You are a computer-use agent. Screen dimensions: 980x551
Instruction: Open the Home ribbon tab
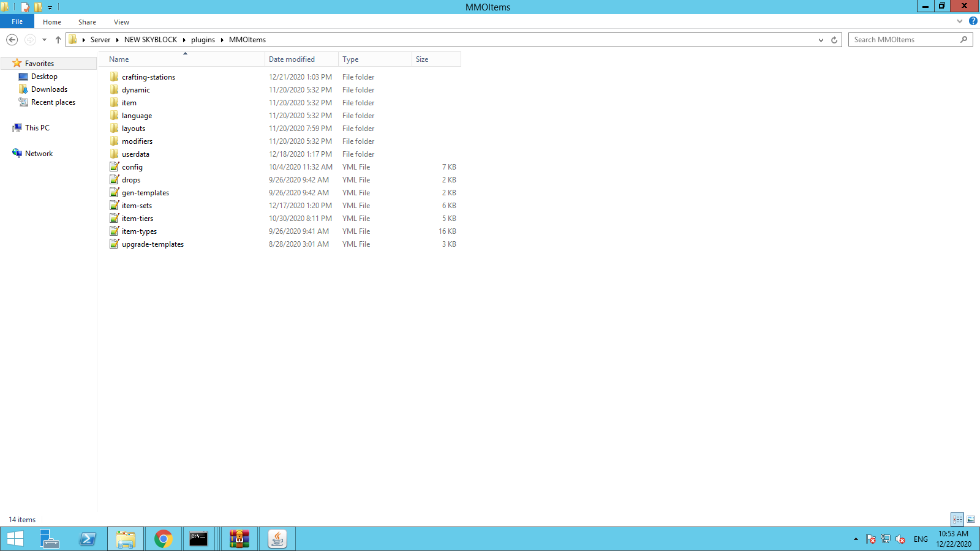[52, 22]
